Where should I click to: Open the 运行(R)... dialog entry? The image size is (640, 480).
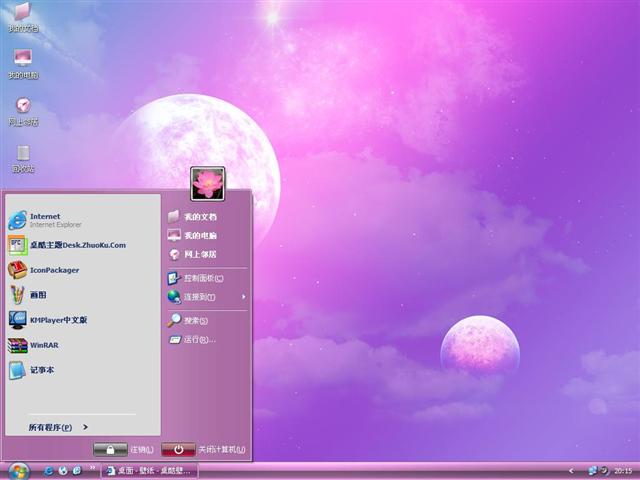point(198,340)
